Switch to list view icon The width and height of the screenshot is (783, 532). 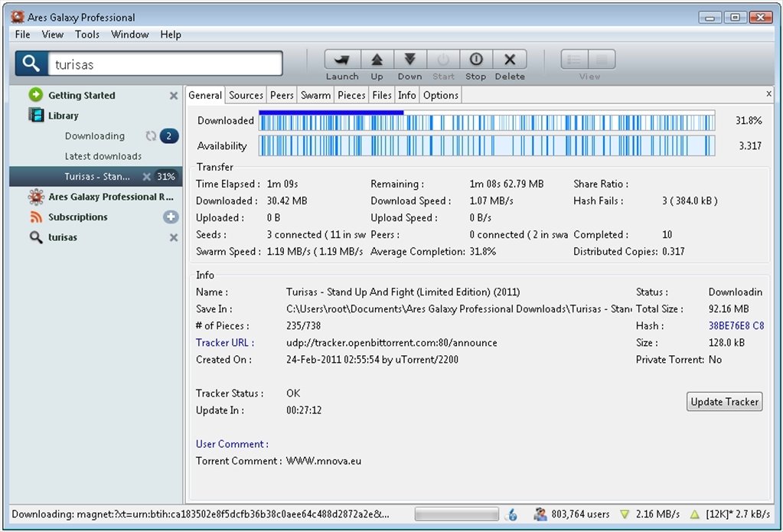pyautogui.click(x=574, y=60)
